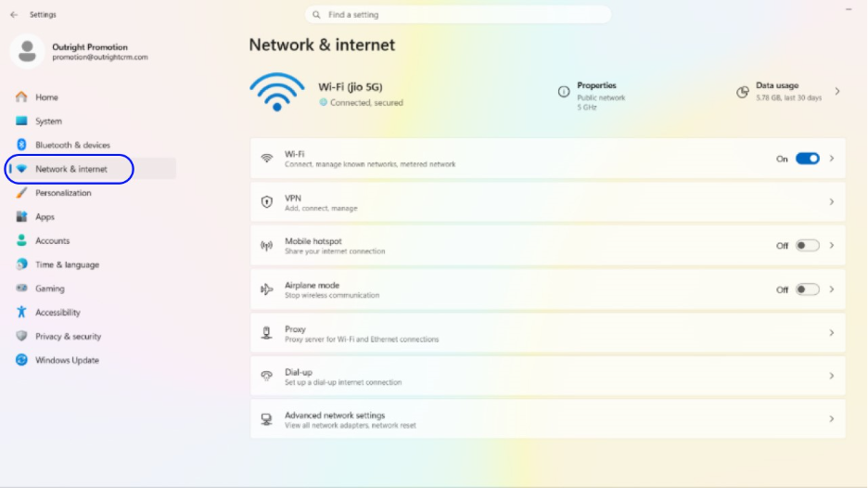Click the Privacy & security shield icon
This screenshot has height=488, width=868.
click(21, 336)
